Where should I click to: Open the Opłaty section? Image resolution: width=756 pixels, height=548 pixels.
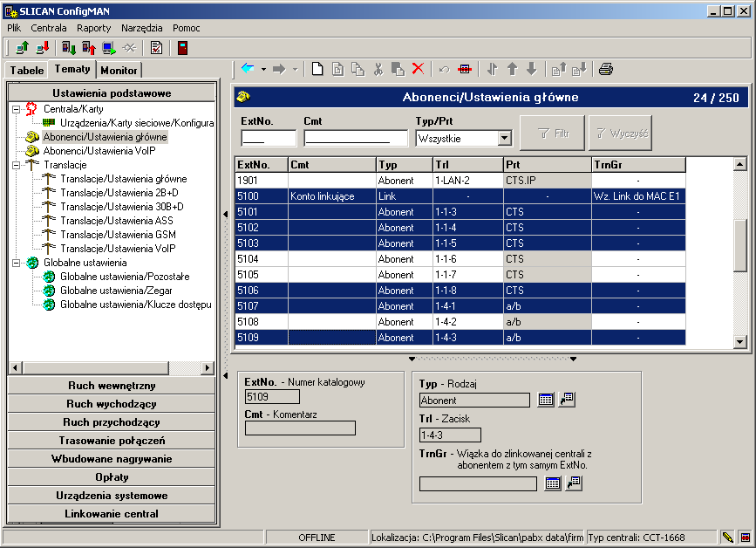[x=112, y=477]
